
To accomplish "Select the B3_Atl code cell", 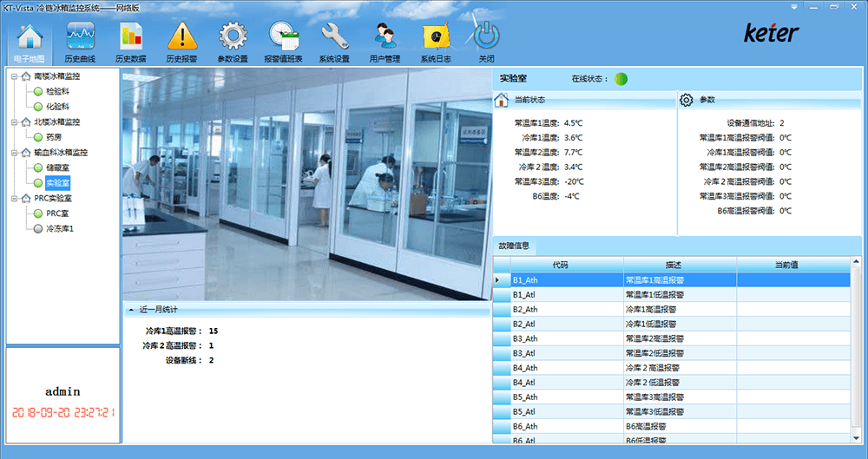I will click(x=567, y=353).
